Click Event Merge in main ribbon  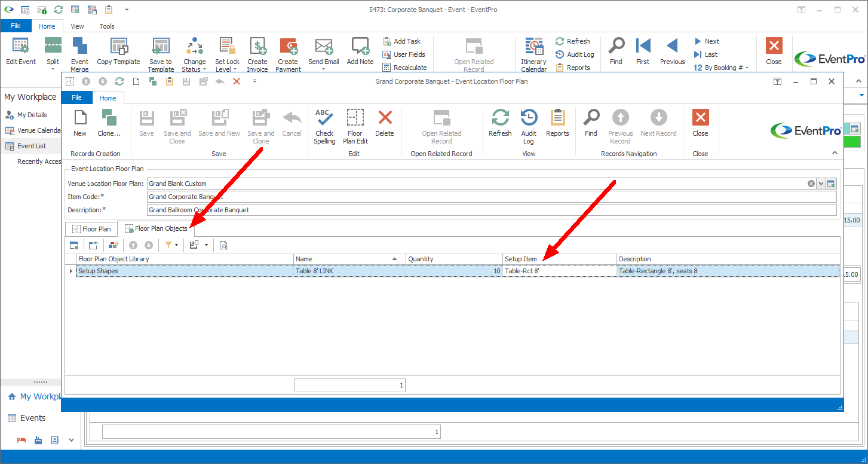pyautogui.click(x=79, y=54)
